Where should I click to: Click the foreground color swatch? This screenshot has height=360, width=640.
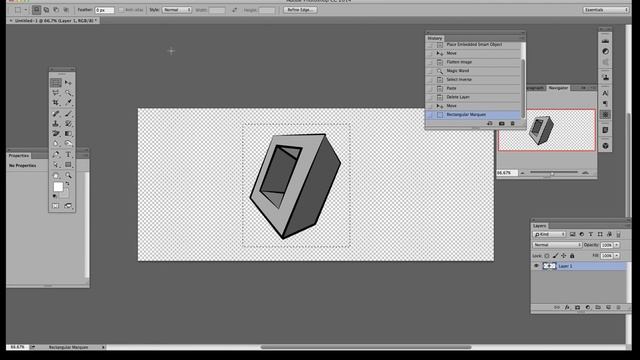(58, 187)
